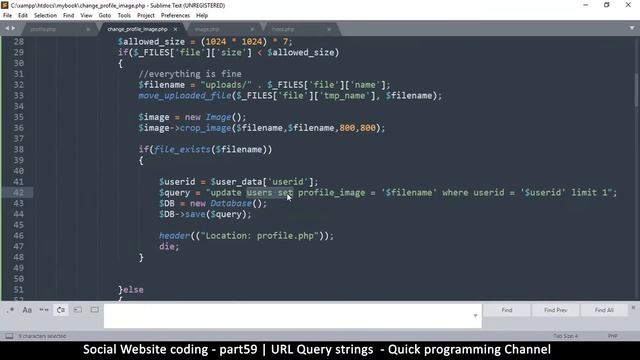The image size is (640, 360).
Task: Click 'Database' class name on line 43
Action: [231, 203]
